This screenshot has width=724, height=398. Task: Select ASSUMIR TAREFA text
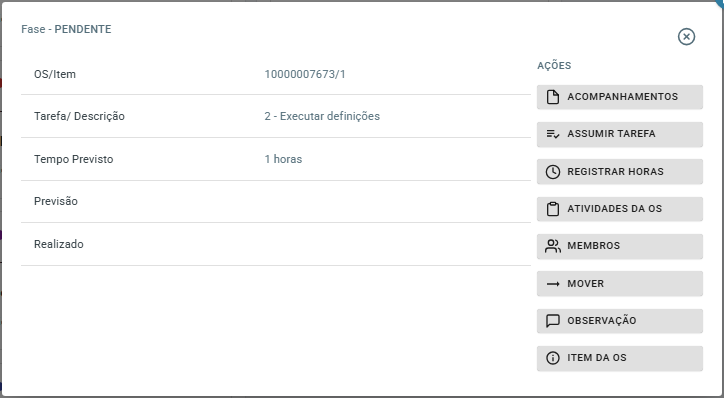pyautogui.click(x=611, y=133)
